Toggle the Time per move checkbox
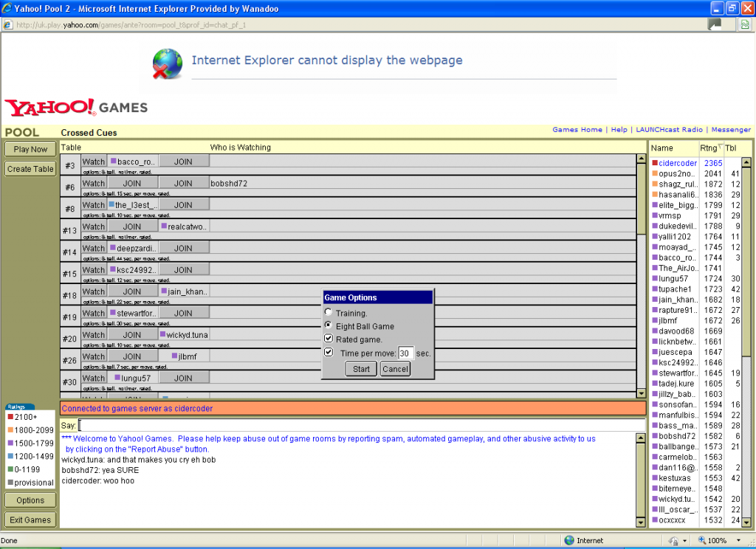 tap(329, 352)
